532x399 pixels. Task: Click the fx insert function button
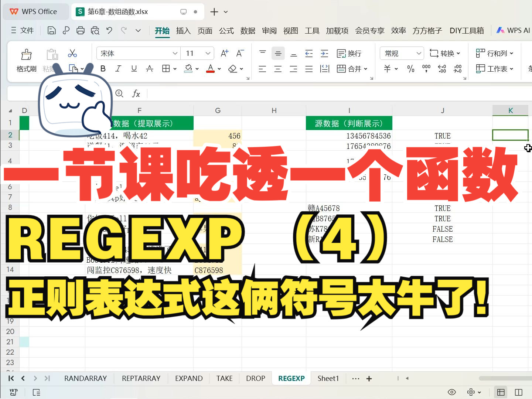pyautogui.click(x=136, y=93)
